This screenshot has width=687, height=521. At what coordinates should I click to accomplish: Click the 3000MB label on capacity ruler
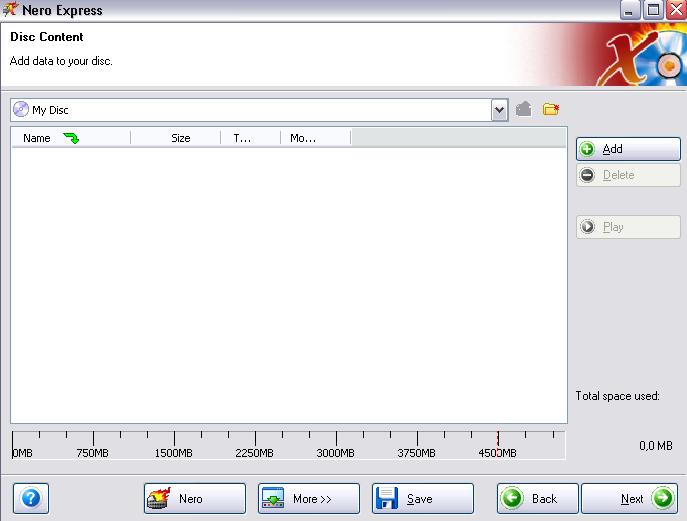click(x=335, y=453)
